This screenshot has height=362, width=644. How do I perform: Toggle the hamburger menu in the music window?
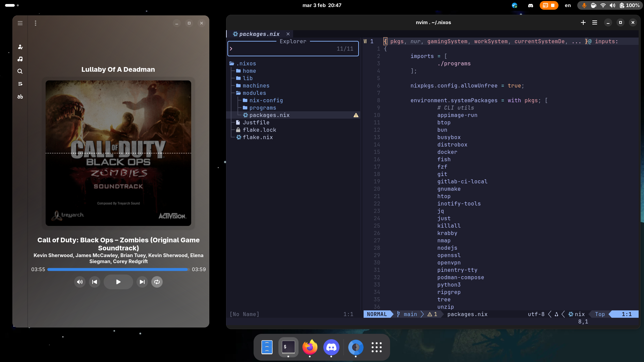coord(20,23)
